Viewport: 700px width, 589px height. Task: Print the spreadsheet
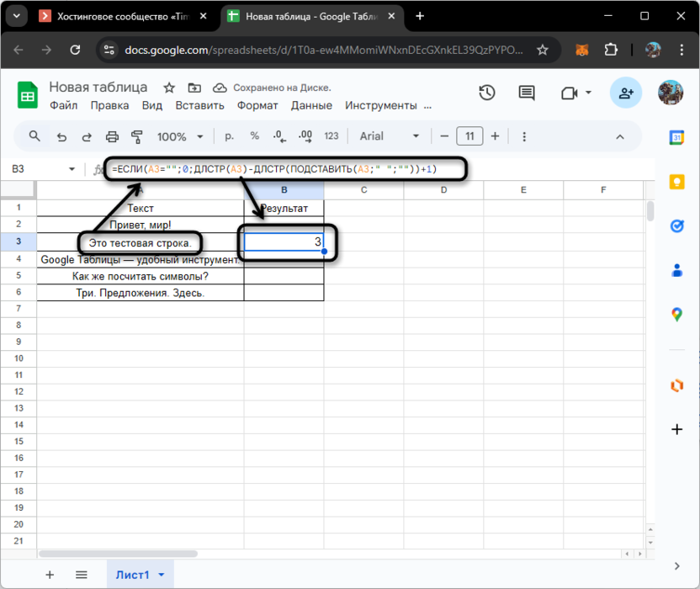coord(112,136)
